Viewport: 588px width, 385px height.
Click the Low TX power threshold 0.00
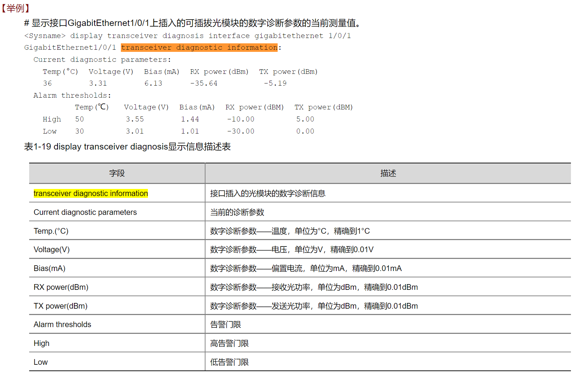[305, 131]
